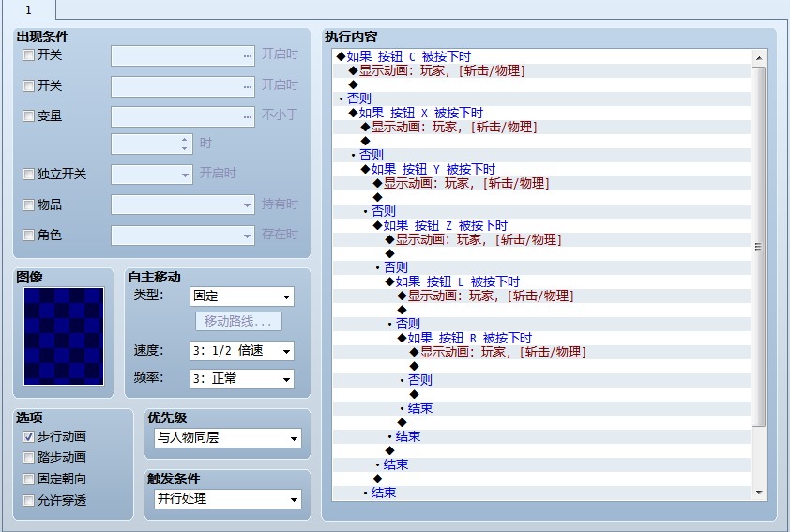790x532 pixels.
Task: Open the movement 类型 dropdown set to 固定
Action: pos(242,296)
